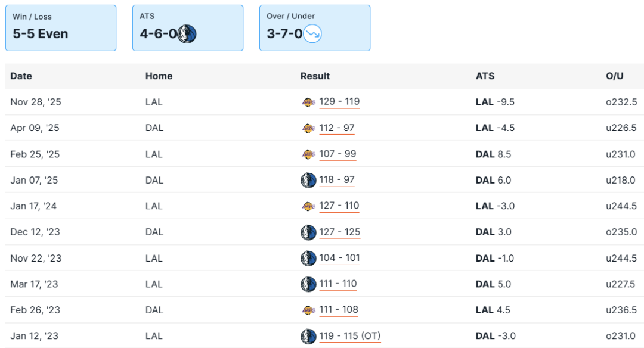Select the ATS 4-6-0 summary card
Viewport: 644px width, 348px height.
tap(187, 28)
